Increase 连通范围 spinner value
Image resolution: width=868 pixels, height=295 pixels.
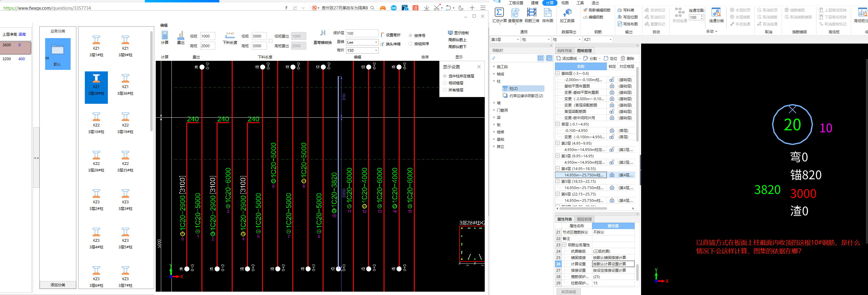pyautogui.click(x=702, y=16)
